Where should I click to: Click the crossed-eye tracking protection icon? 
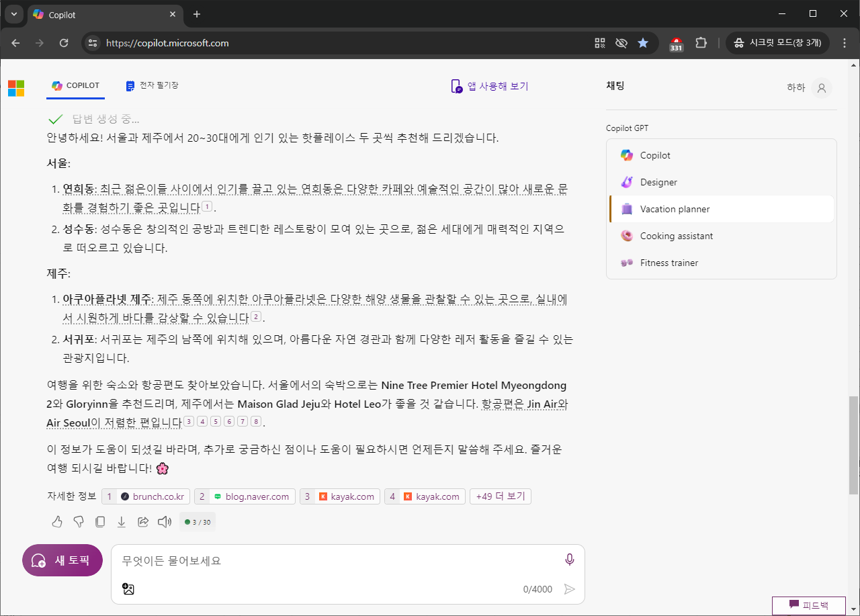point(621,43)
